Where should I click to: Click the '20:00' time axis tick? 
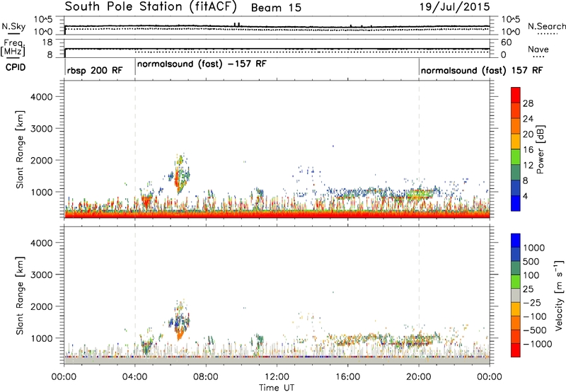coord(419,377)
